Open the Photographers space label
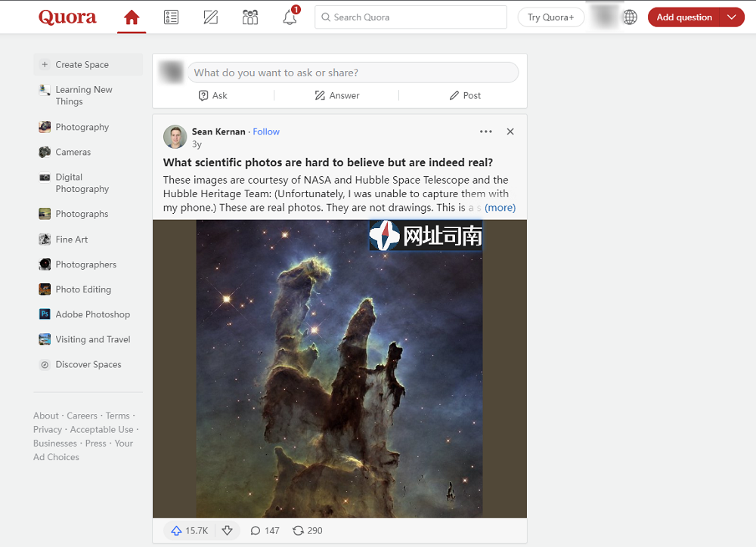This screenshot has height=547, width=756. tap(86, 264)
